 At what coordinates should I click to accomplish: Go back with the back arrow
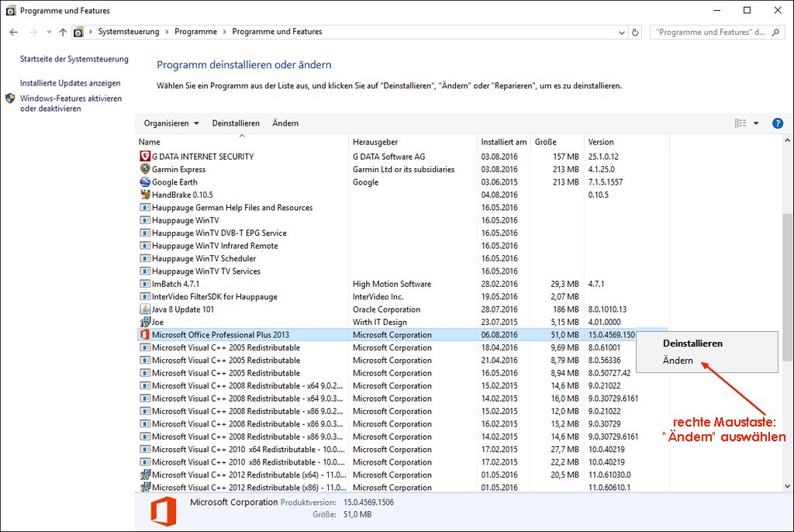click(14, 32)
